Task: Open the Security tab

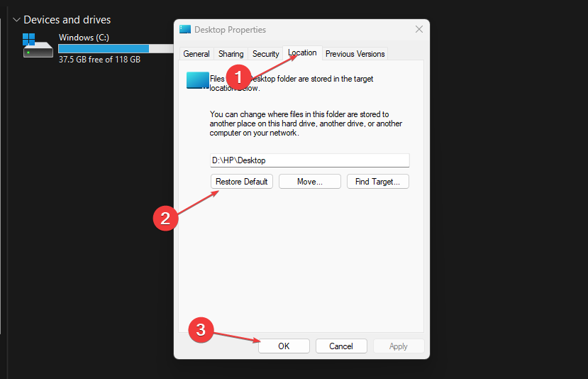Action: click(x=265, y=54)
